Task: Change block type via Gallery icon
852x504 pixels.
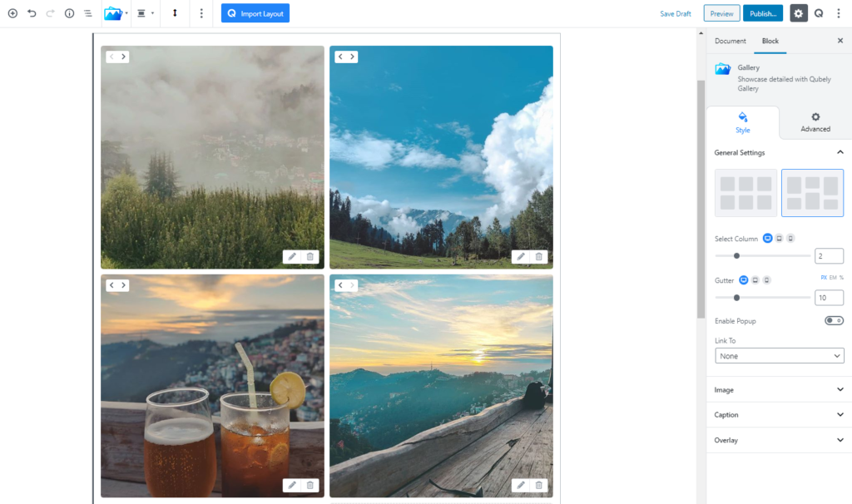Action: point(116,13)
